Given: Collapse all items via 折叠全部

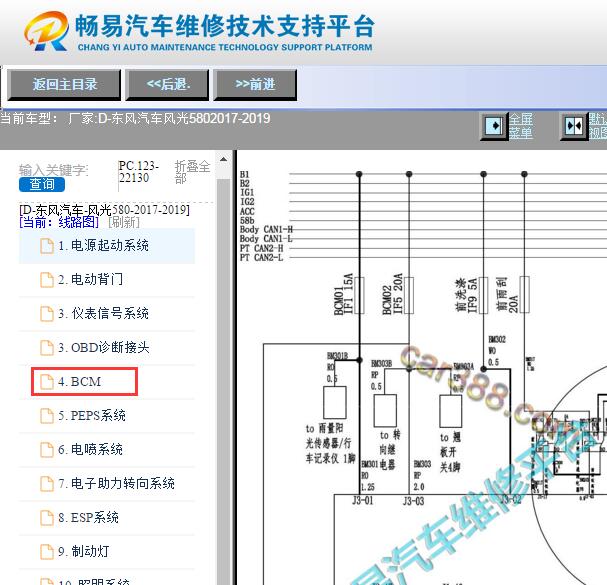Looking at the screenshot, I should point(192,172).
